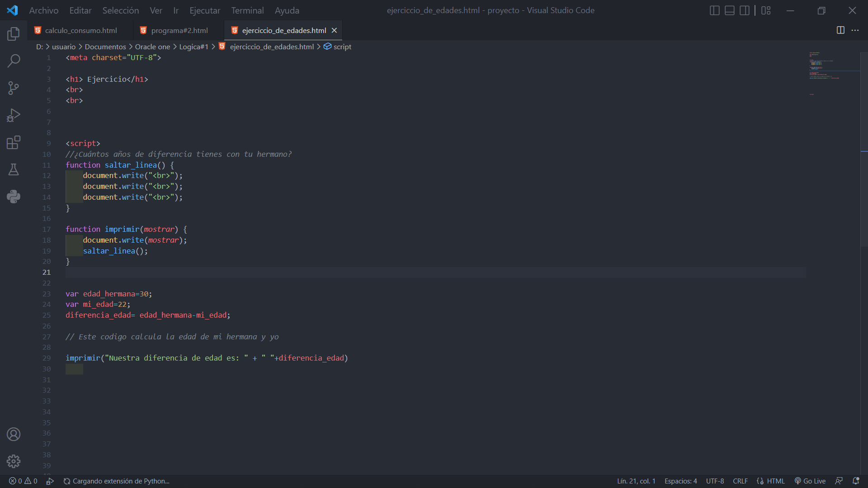Open the Selección menu

(121, 10)
